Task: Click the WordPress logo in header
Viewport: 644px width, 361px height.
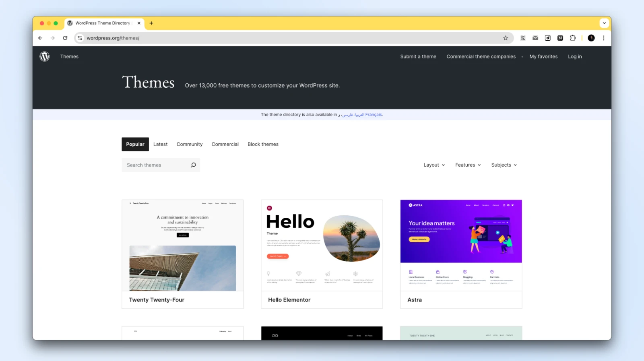Action: coord(45,56)
